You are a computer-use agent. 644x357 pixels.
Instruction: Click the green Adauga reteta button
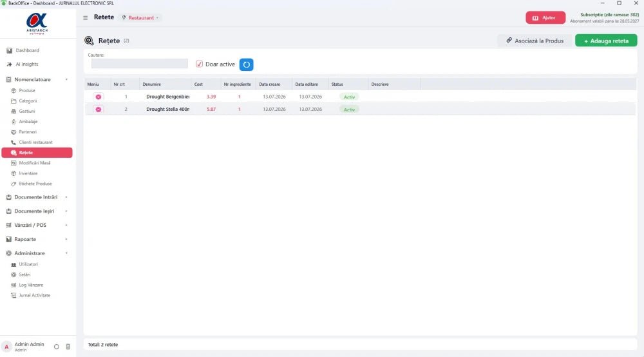pos(606,41)
